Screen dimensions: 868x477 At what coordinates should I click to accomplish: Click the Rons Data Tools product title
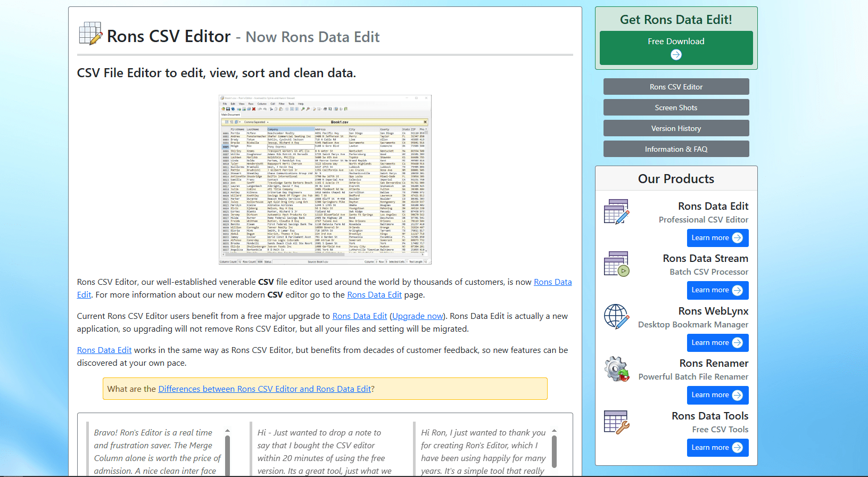(710, 416)
